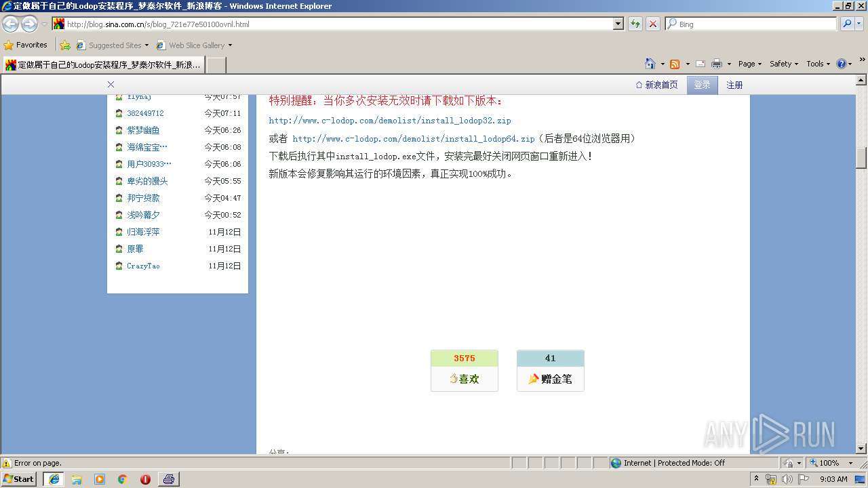Click Add to Favorites Bar icon
This screenshot has width=868, height=488.
[x=64, y=45]
